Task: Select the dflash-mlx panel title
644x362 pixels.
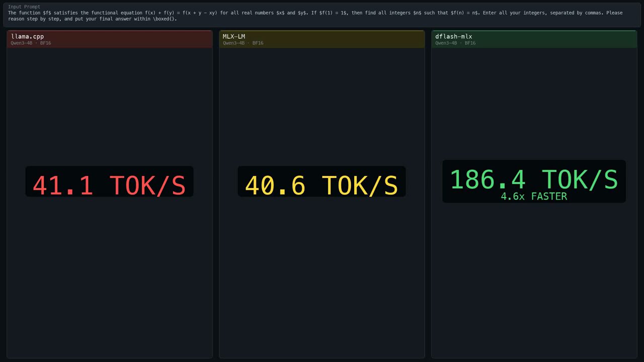Action: (453, 37)
